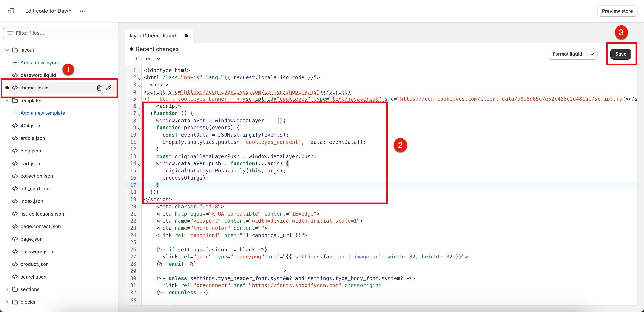Focus the Filter files input field
644x312 pixels.
[x=59, y=33]
